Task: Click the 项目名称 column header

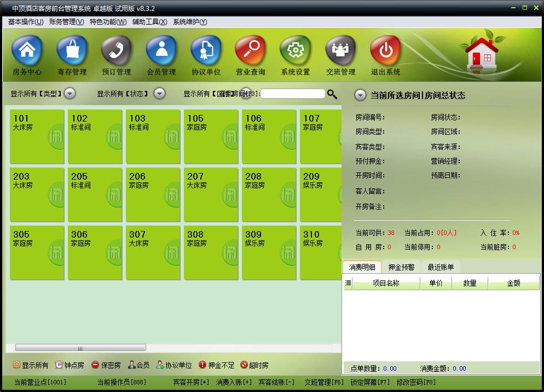Action: click(386, 283)
